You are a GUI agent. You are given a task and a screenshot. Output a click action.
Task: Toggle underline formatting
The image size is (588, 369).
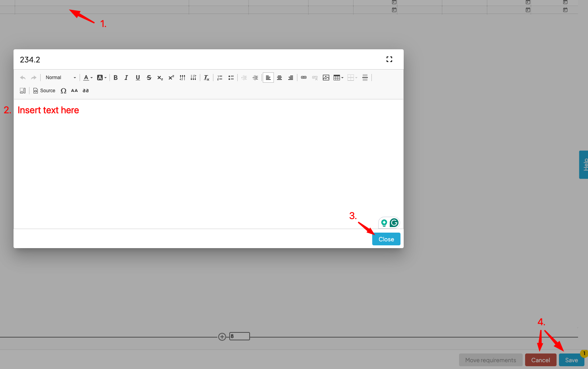pos(138,78)
